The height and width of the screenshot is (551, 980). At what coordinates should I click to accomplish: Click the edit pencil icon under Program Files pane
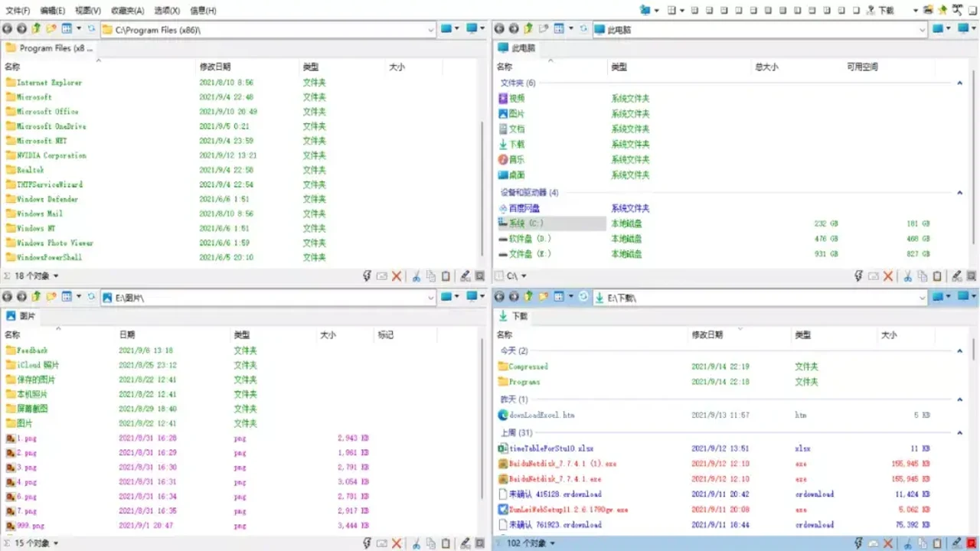[465, 276]
